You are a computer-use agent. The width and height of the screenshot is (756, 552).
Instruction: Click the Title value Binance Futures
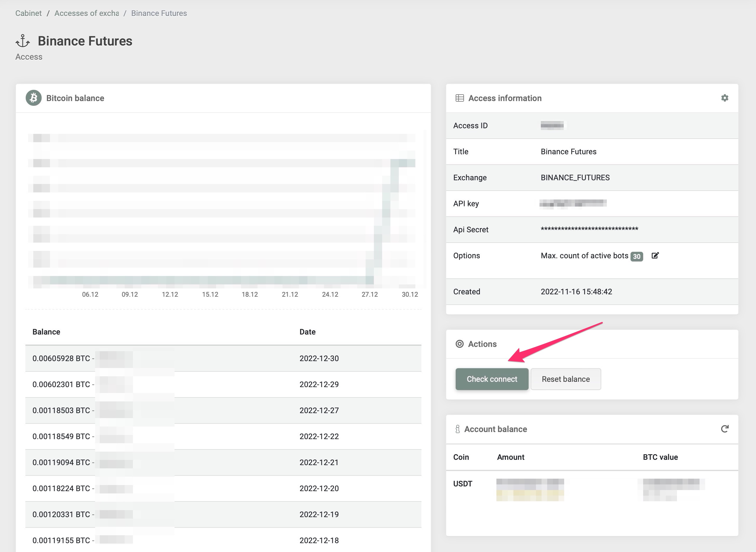(x=568, y=152)
